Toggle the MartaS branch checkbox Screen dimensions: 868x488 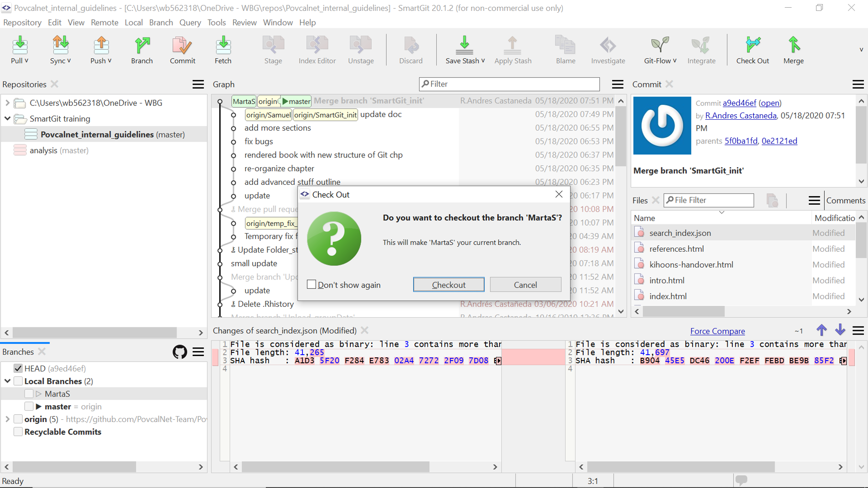click(x=29, y=394)
